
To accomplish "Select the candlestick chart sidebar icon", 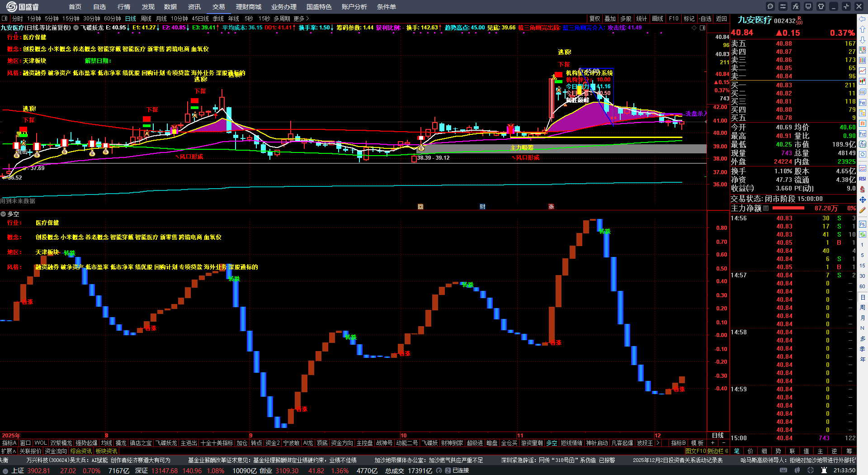I will click(x=863, y=81).
